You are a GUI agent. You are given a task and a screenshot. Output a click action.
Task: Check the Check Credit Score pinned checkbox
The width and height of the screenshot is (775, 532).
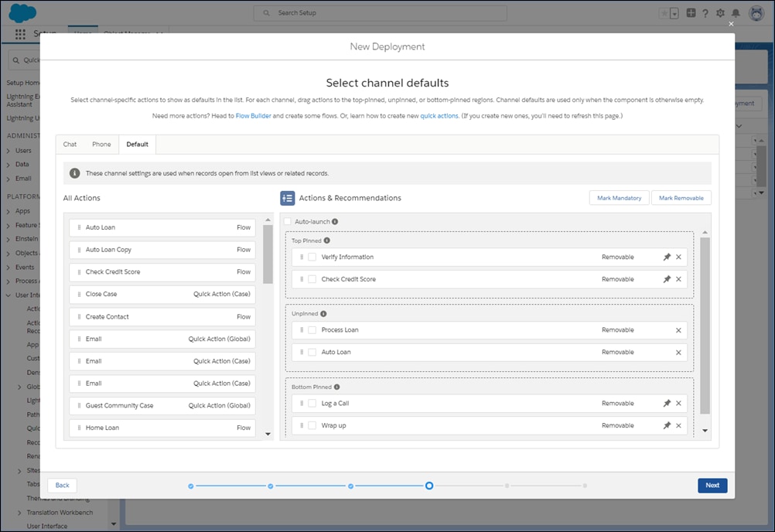(312, 279)
